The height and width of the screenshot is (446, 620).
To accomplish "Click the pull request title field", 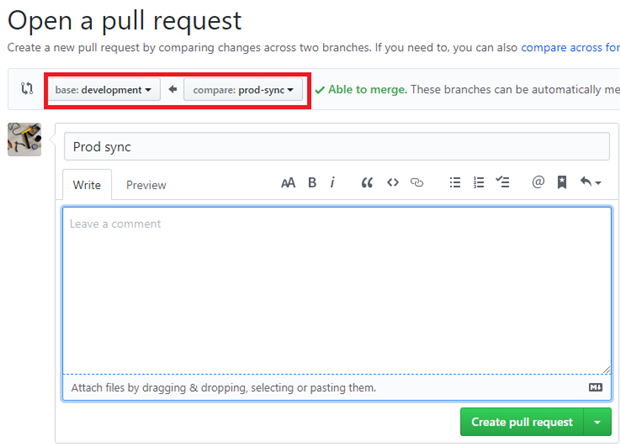I will (x=336, y=146).
